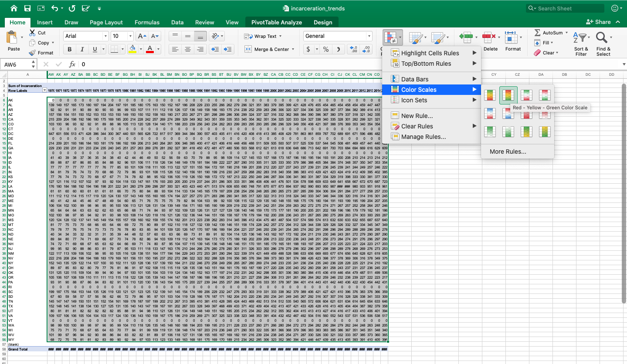
Task: Open Highlight Cells Rules submenu
Action: pyautogui.click(x=431, y=53)
